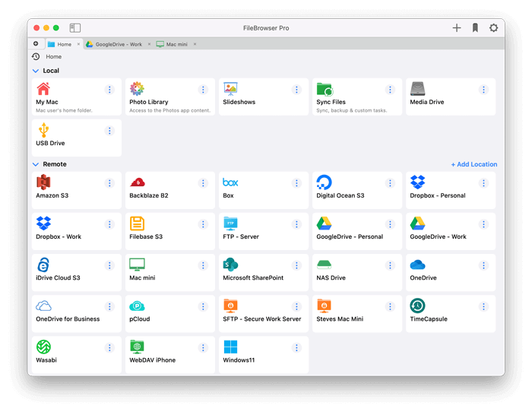532x412 pixels.
Task: Open the GoogleDrive - Work card icon
Action: tap(418, 223)
